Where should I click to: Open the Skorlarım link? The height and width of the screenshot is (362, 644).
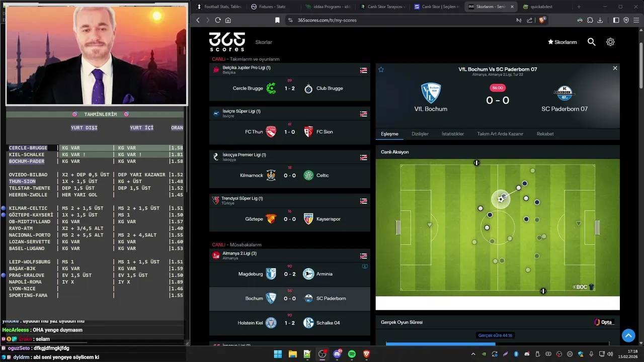click(x=562, y=42)
